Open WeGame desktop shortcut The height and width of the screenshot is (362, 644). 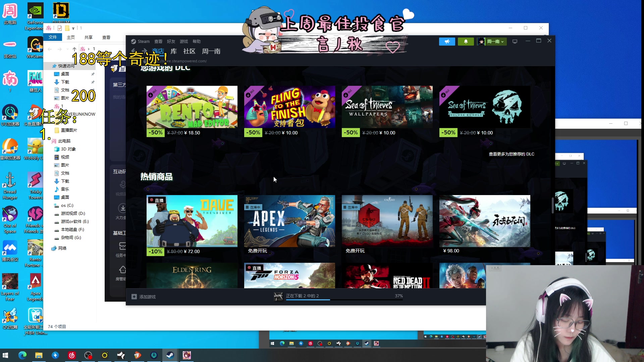pyautogui.click(x=35, y=48)
